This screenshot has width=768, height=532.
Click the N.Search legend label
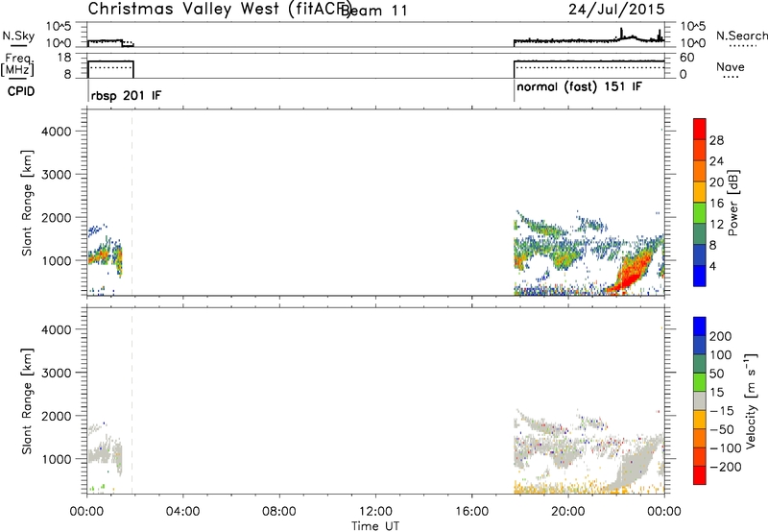point(742,36)
